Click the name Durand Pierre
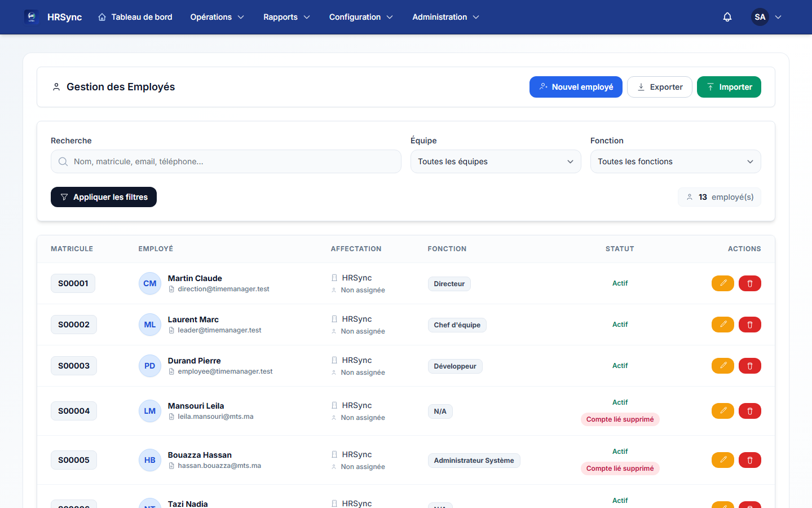This screenshot has height=508, width=812. click(195, 361)
